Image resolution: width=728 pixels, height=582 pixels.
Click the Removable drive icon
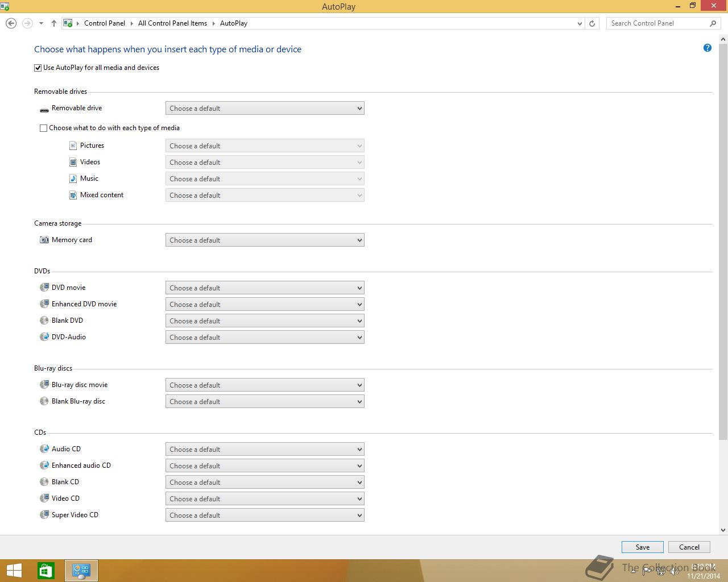click(x=44, y=109)
